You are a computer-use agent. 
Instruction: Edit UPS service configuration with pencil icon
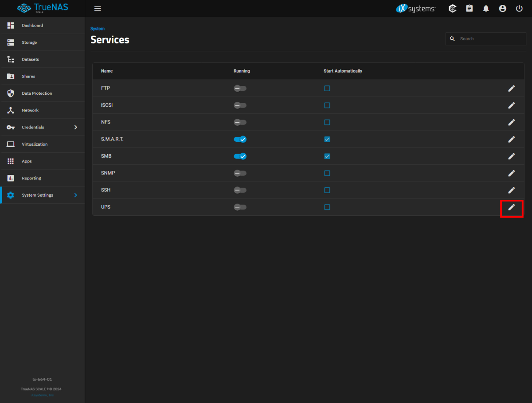tap(512, 207)
